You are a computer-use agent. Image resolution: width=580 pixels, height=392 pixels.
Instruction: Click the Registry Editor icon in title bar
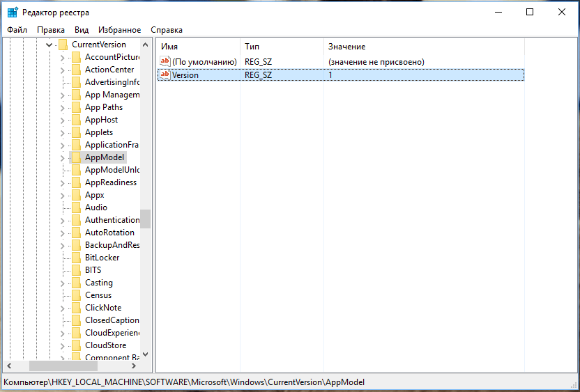pos(13,12)
